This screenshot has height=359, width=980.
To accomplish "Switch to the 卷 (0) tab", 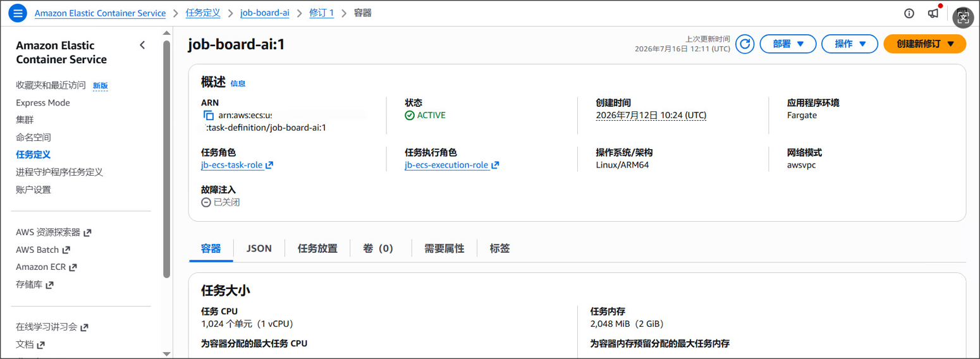I will (378, 248).
